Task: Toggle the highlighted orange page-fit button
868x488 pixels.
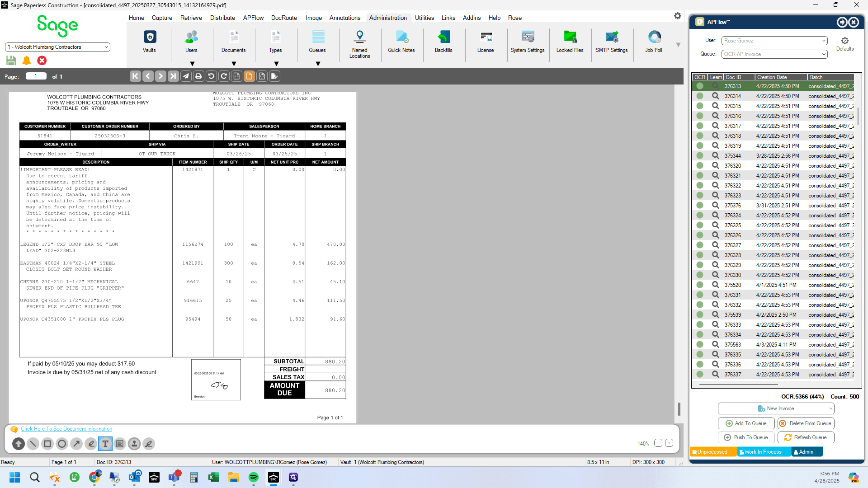Action: pos(249,76)
